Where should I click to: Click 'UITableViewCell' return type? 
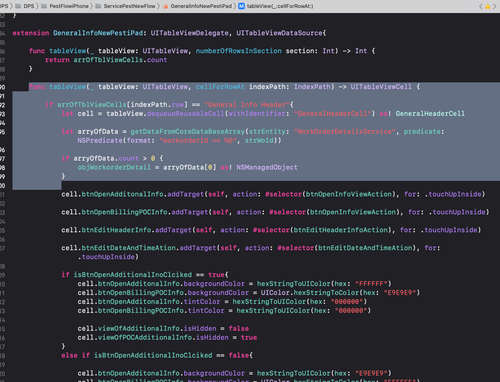point(381,87)
